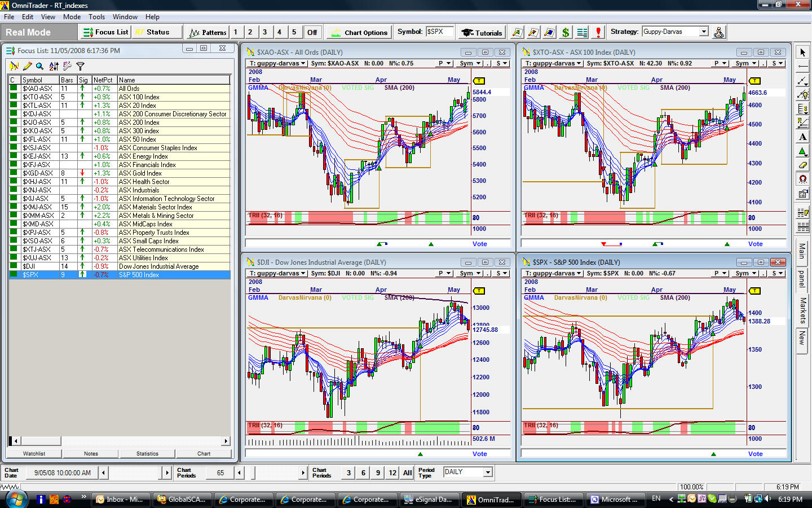Click the Focus List toolbar button
The height and width of the screenshot is (508, 812).
[106, 32]
